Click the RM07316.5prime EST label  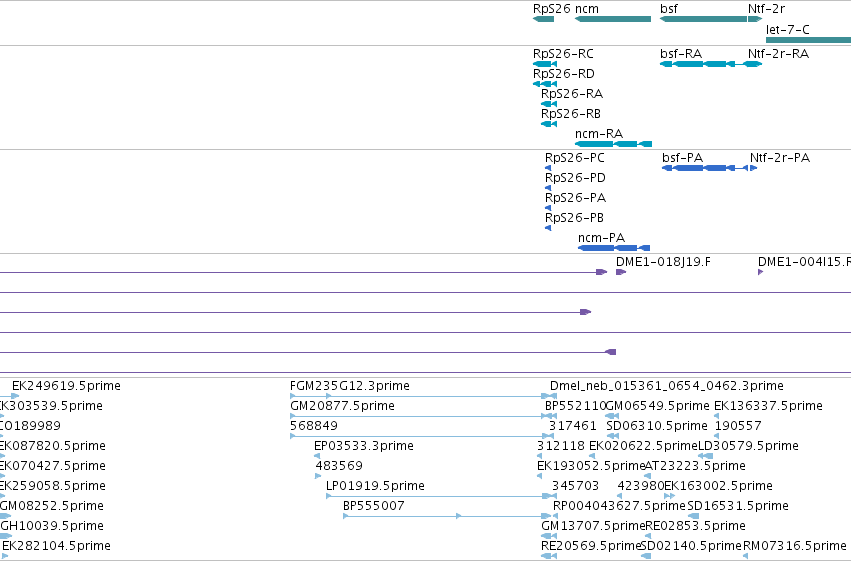[x=795, y=546]
